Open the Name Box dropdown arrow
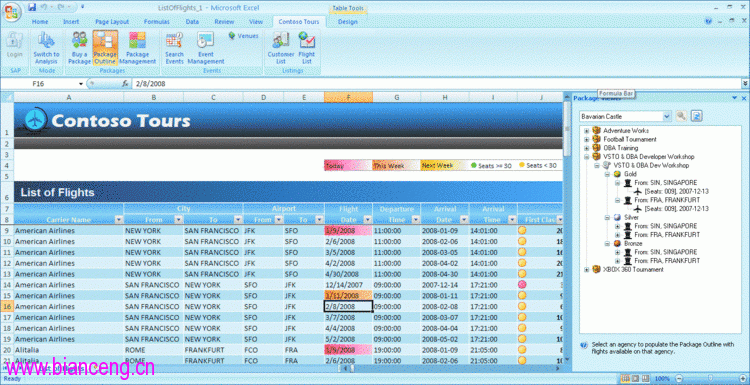Screen dimensions: 750x385 (81, 83)
